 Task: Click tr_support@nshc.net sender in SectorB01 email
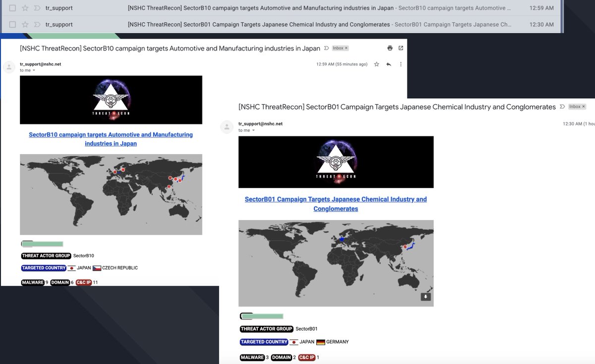point(260,123)
